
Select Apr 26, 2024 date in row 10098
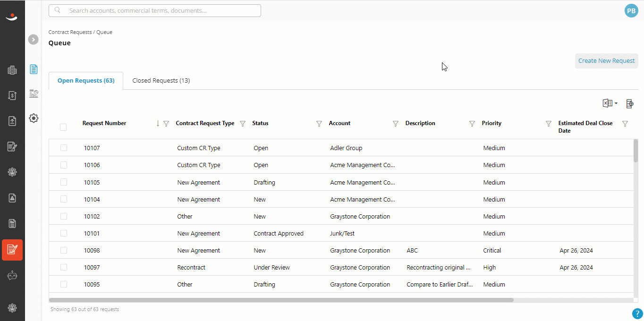click(x=576, y=250)
